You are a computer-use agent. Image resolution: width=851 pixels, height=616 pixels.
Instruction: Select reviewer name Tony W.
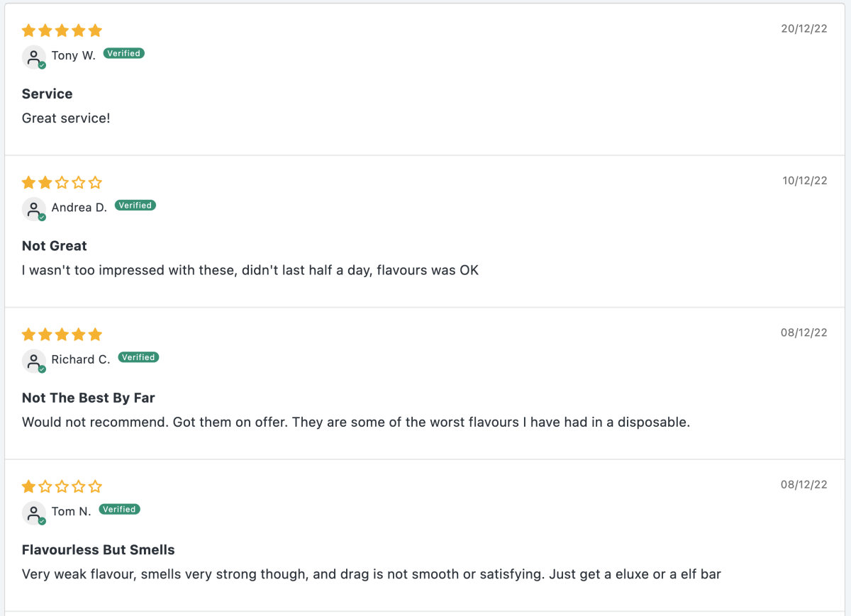click(x=73, y=55)
